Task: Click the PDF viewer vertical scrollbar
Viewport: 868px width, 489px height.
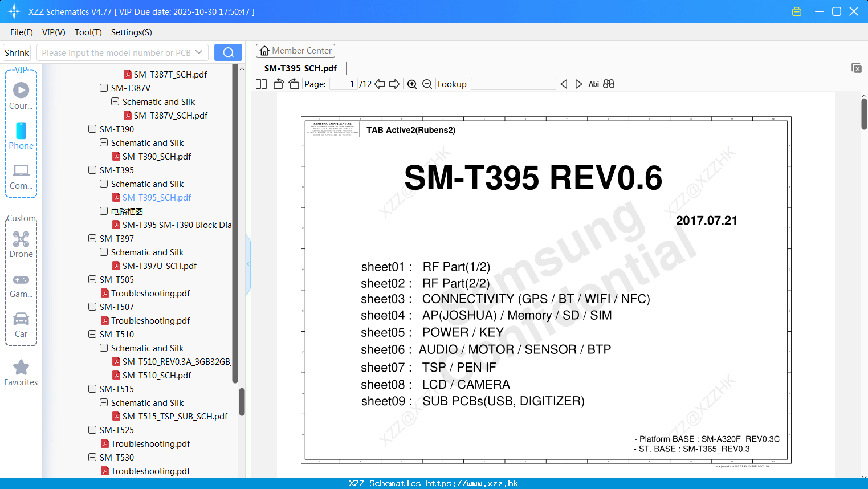Action: pyautogui.click(x=864, y=114)
